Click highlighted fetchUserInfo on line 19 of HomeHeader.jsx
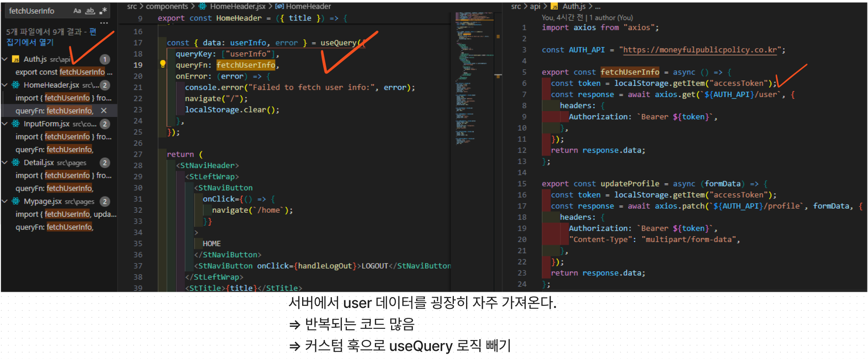The image size is (868, 359). (x=246, y=65)
